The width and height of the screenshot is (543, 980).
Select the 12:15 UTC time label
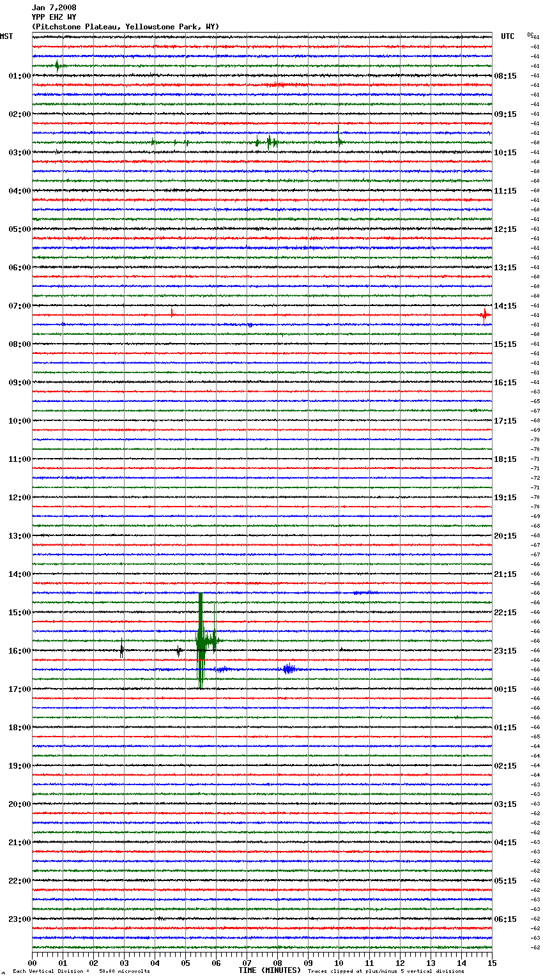point(505,229)
